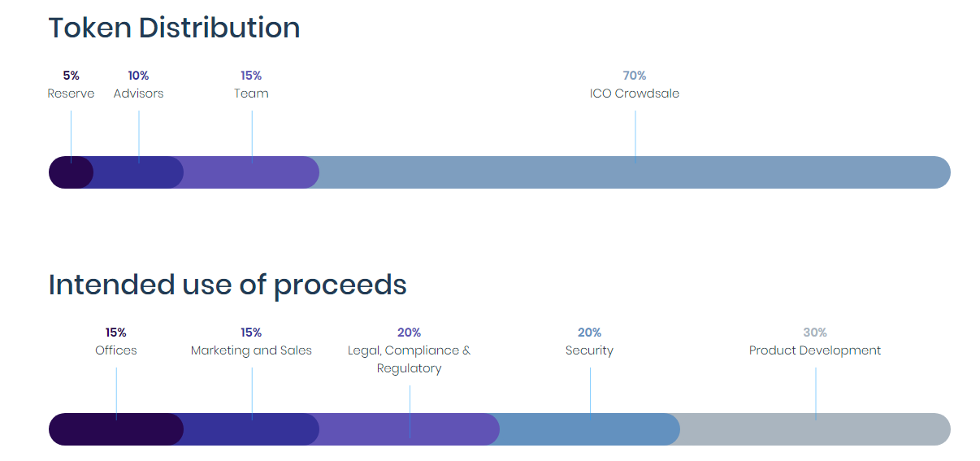The height and width of the screenshot is (461, 980).
Task: Click the Offices segment in proceeds bar
Action: pyautogui.click(x=116, y=429)
